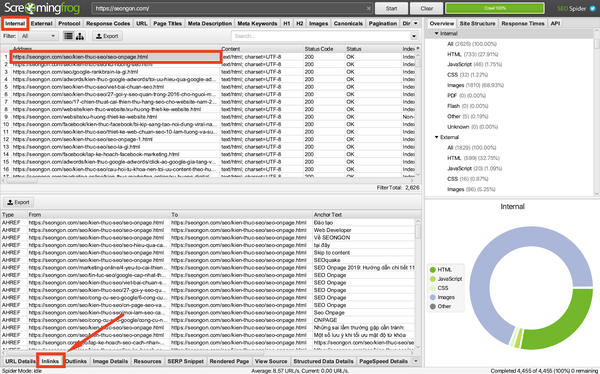Collapse the Internal tree section

(436, 34)
